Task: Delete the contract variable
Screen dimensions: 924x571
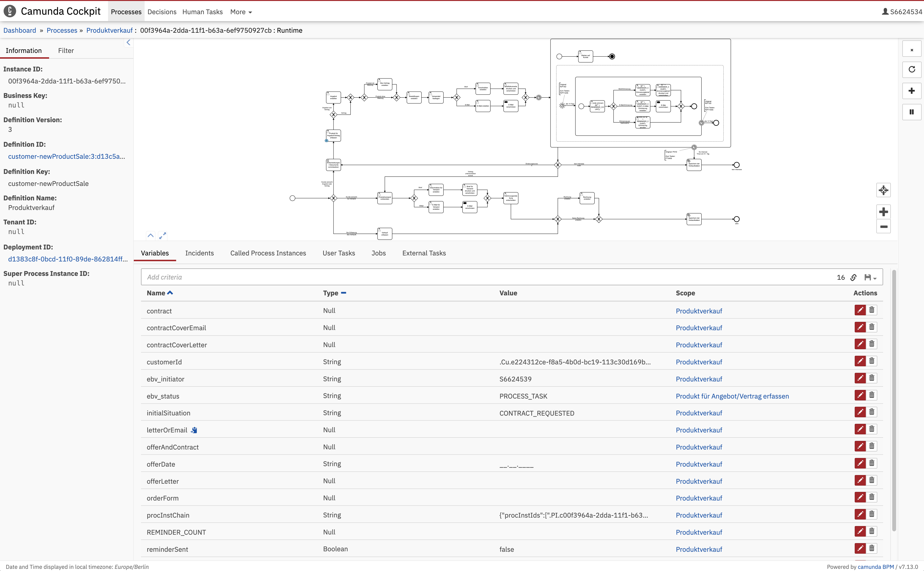Action: tap(872, 310)
